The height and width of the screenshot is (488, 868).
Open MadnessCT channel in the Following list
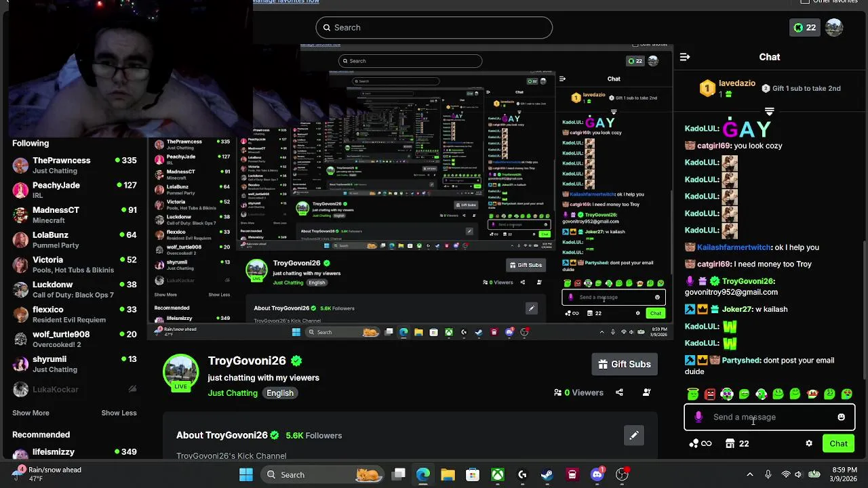[x=75, y=215]
